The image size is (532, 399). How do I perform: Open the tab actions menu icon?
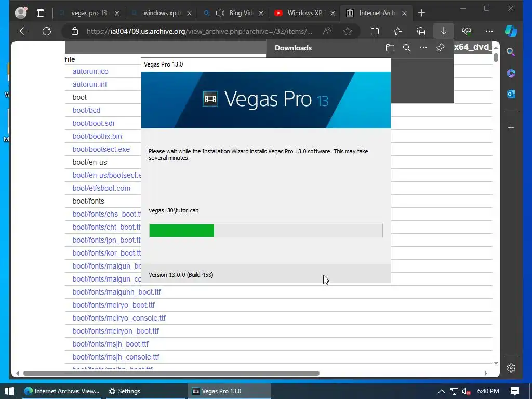[41, 13]
